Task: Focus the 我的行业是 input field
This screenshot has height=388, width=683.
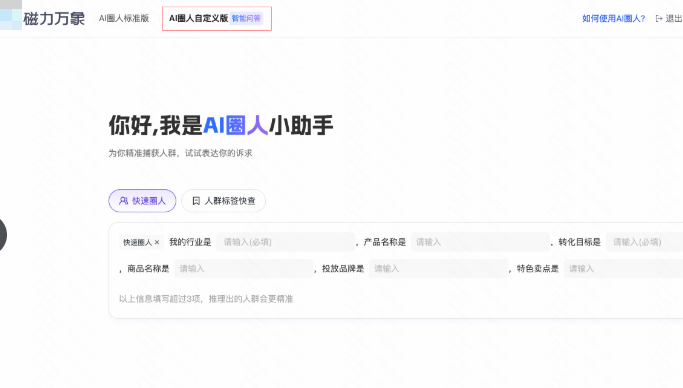Action: tap(285, 242)
